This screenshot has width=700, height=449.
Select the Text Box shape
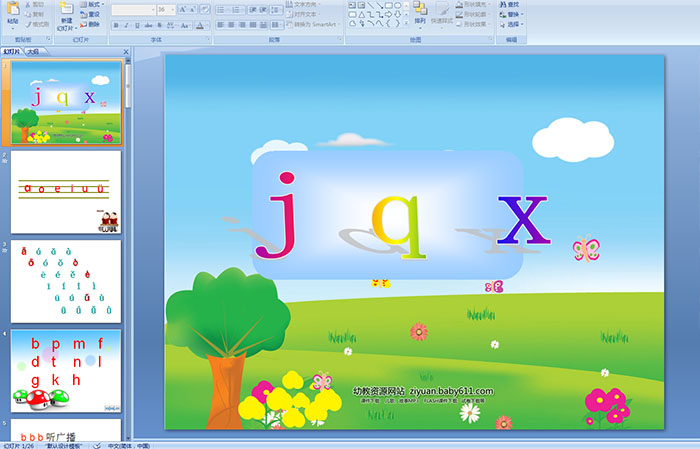[352, 5]
